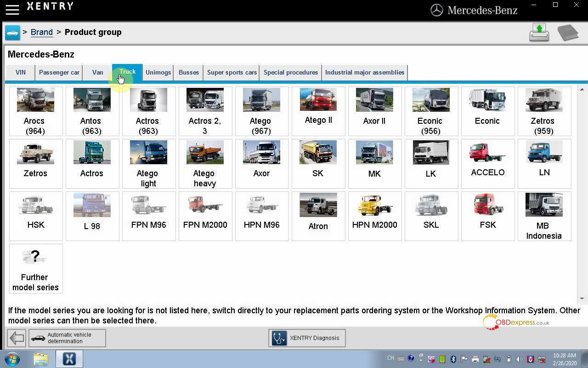Click the printer upload icon
Viewport: 588px width, 368px height.
pos(539,33)
